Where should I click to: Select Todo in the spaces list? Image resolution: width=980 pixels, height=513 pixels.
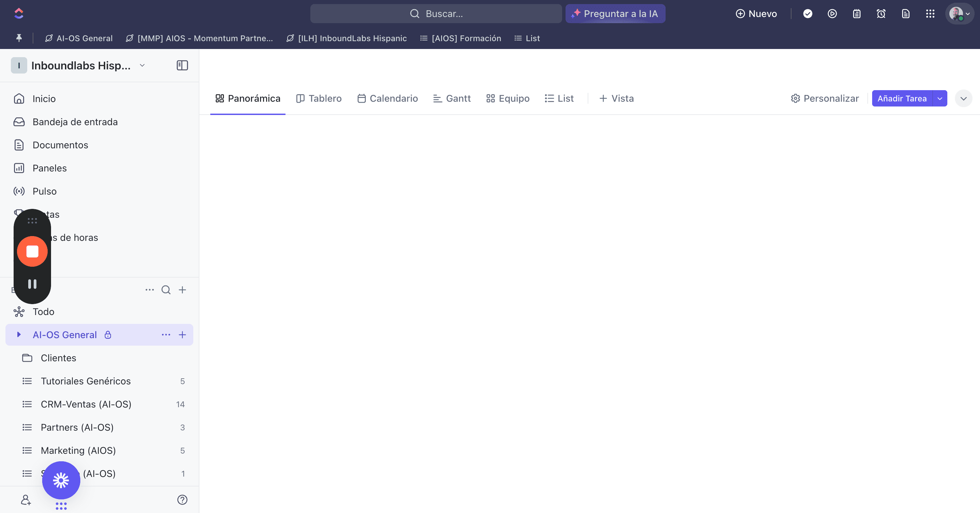point(100,312)
